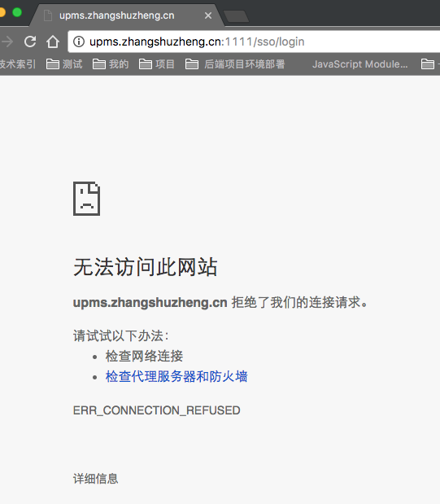Click the ERR_CONNECTION_REFUSED error code text
This screenshot has height=504, width=440.
(156, 410)
